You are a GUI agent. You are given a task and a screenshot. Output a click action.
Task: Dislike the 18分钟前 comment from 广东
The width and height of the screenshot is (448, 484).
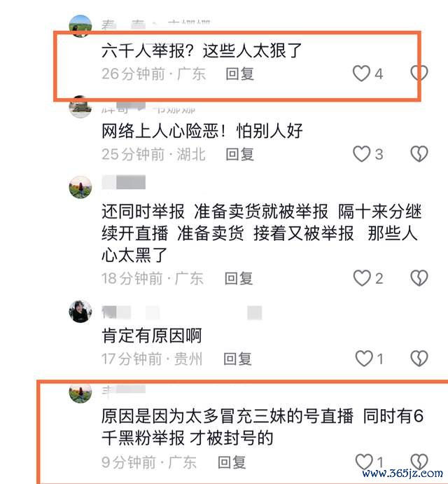[x=419, y=278]
